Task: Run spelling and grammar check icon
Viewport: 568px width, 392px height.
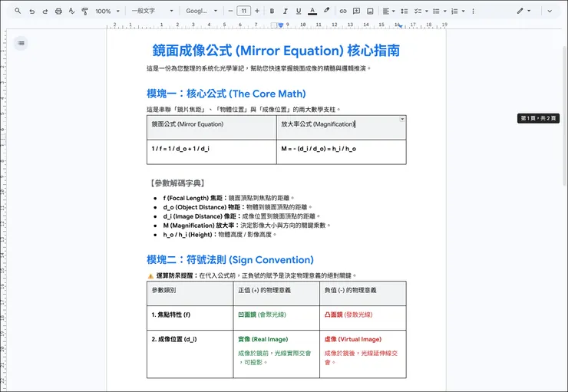Action: click(71, 12)
